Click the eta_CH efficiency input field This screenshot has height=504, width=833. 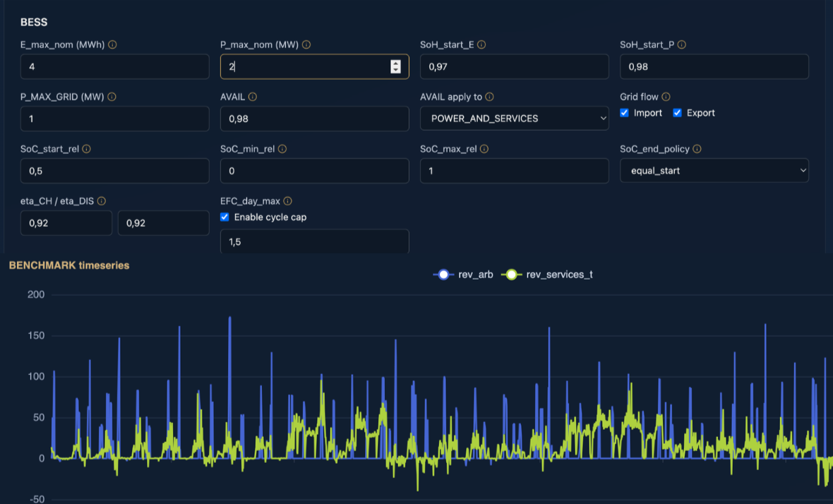coord(66,223)
